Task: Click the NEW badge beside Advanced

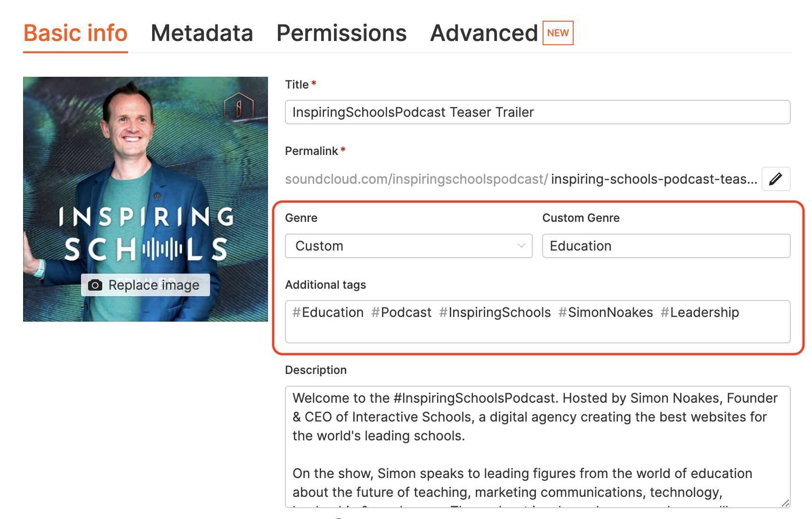Action: (558, 33)
